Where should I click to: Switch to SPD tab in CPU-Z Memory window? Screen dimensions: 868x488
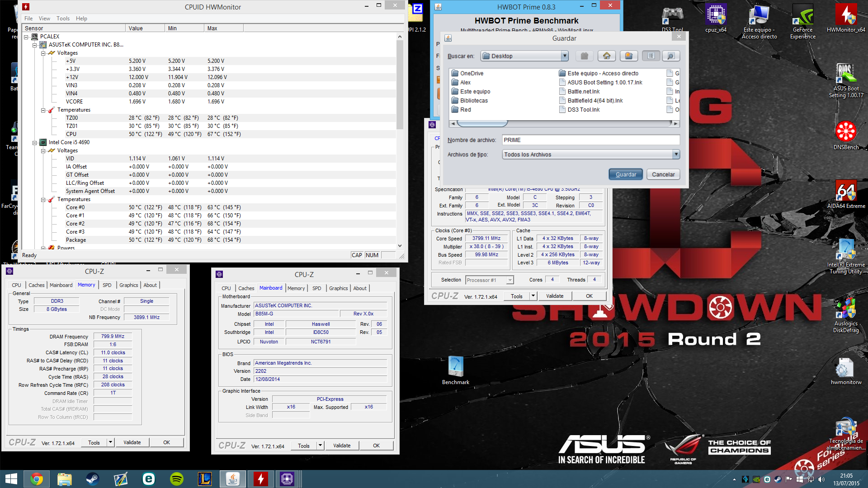point(107,285)
